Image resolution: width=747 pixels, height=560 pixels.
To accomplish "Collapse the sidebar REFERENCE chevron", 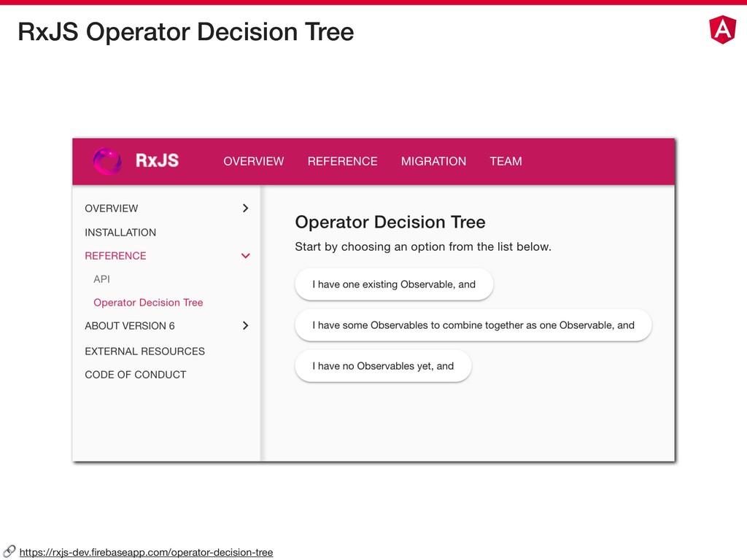I will pos(245,256).
